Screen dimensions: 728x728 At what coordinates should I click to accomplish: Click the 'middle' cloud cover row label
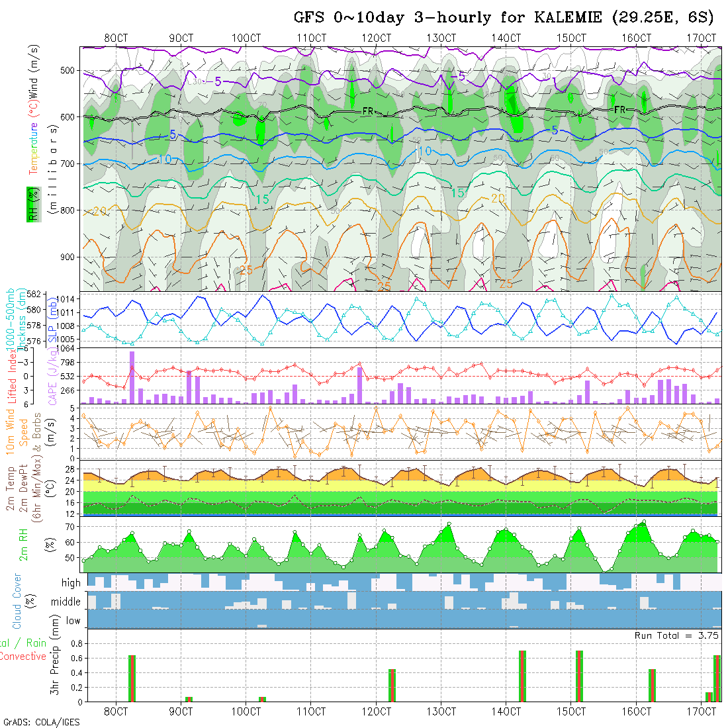click(66, 602)
